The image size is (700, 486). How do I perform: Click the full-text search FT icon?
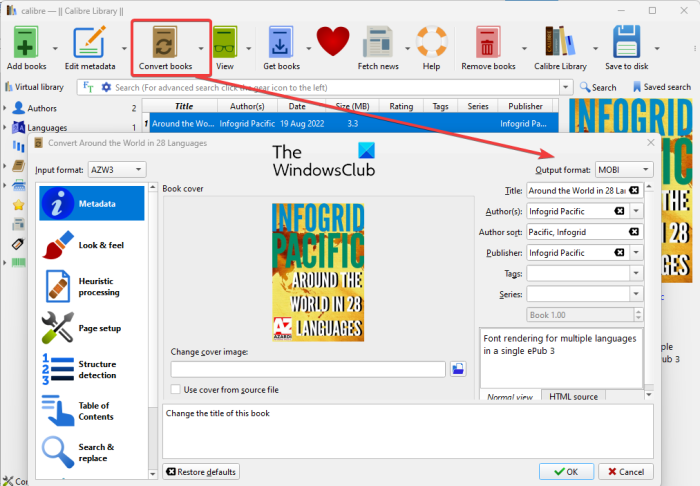(88, 87)
